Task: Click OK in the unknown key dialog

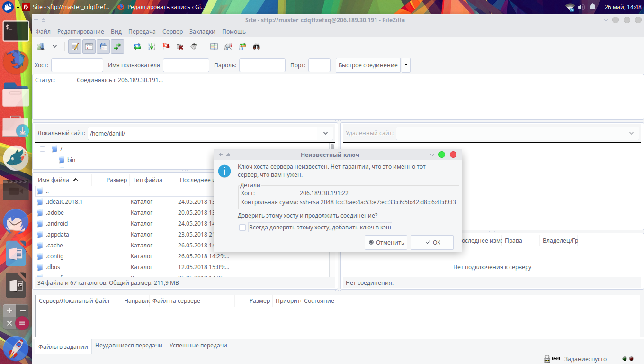Action: point(432,243)
